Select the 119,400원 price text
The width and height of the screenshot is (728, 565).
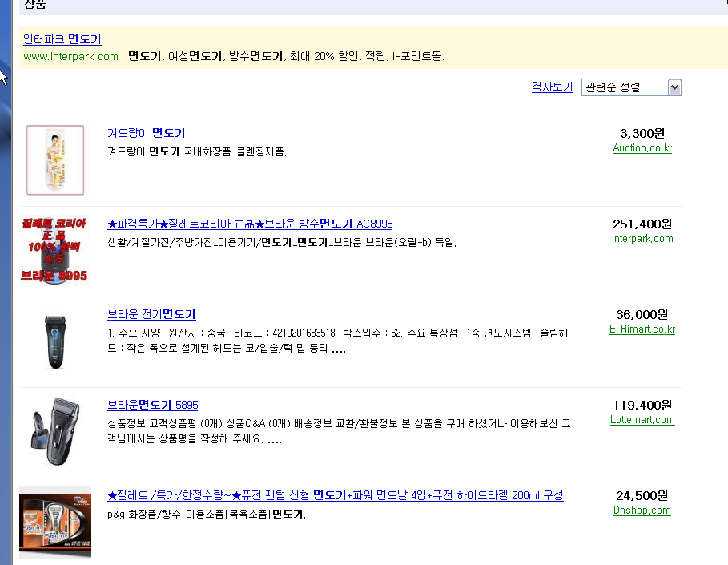(x=642, y=406)
